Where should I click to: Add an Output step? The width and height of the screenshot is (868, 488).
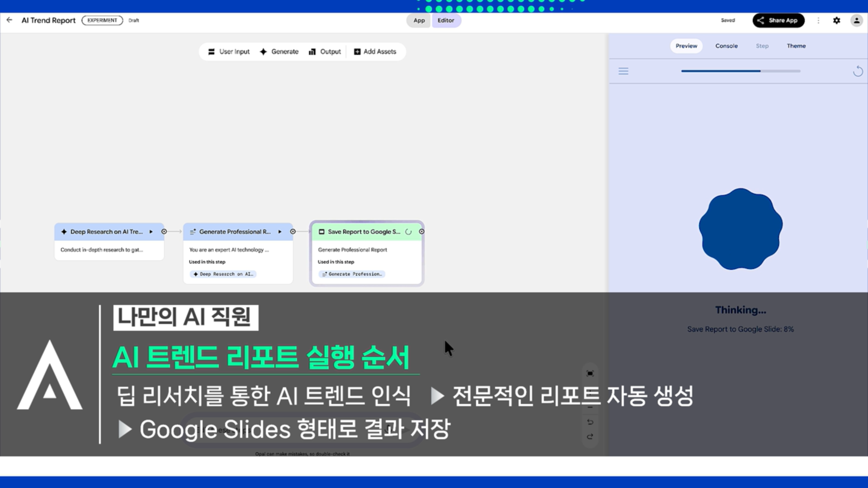pos(325,52)
